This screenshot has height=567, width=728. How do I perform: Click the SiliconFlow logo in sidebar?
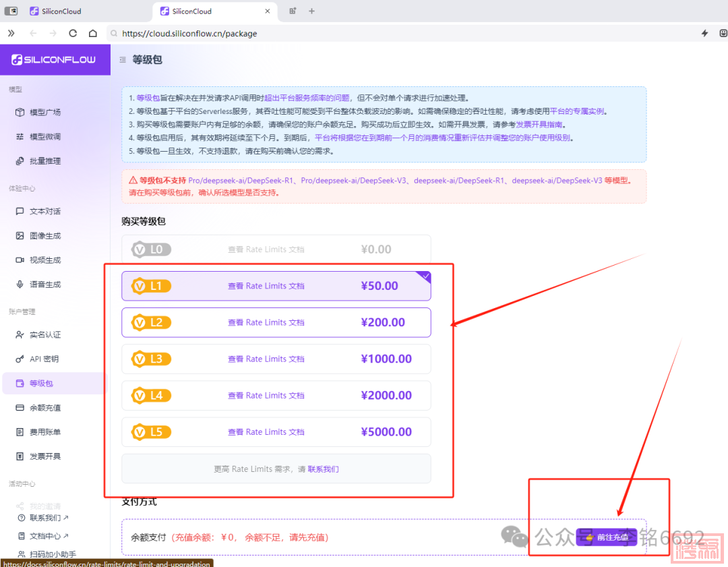click(x=54, y=59)
